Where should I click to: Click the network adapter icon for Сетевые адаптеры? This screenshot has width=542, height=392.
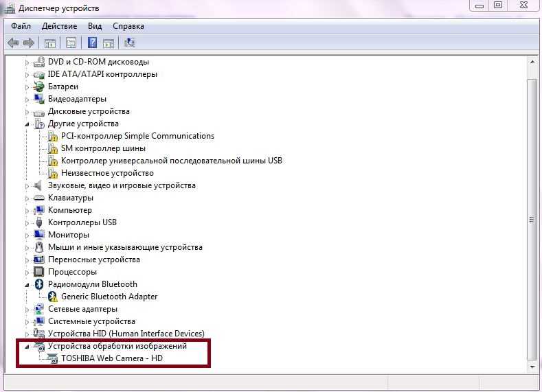[x=39, y=309]
